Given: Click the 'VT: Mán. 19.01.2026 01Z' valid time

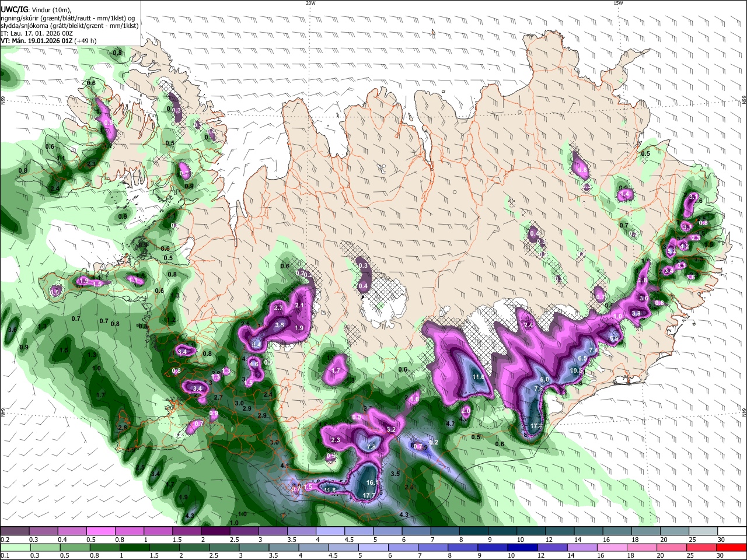Looking at the screenshot, I should click(x=36, y=41).
